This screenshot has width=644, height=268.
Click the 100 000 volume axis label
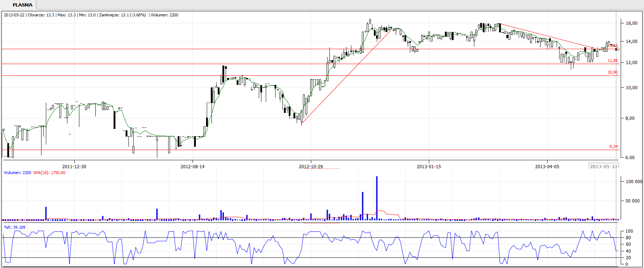[633, 181]
